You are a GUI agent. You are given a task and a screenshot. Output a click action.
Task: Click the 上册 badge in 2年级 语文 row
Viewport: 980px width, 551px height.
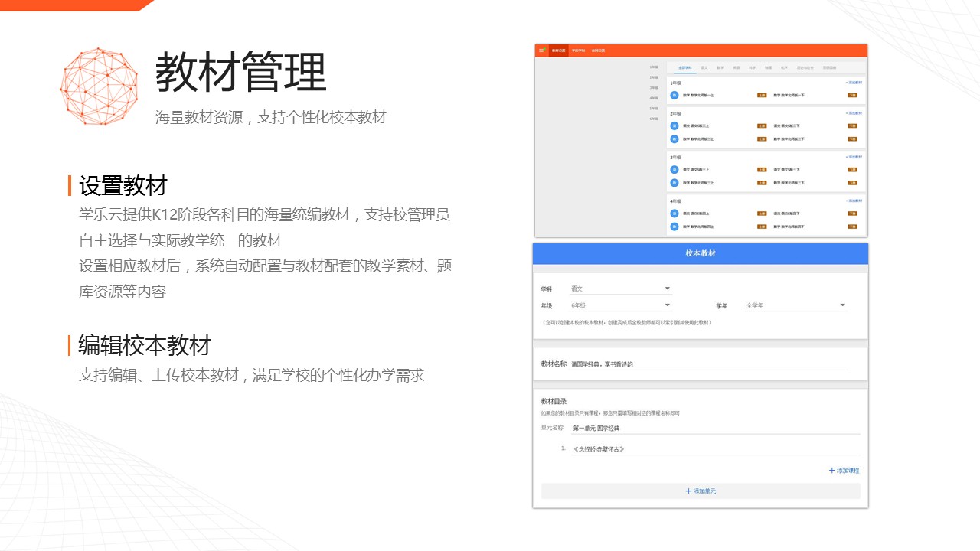[x=762, y=126]
